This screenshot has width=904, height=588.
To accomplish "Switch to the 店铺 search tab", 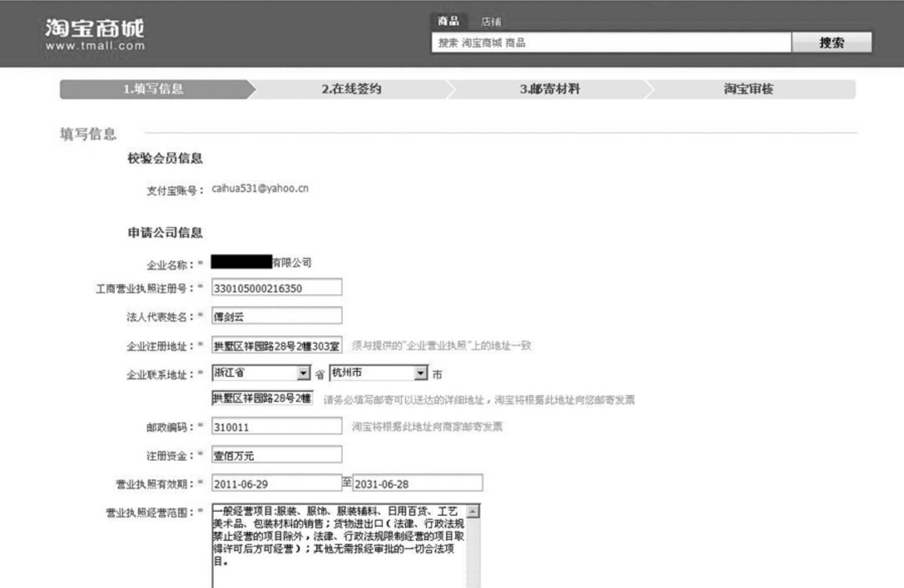I will pyautogui.click(x=491, y=22).
